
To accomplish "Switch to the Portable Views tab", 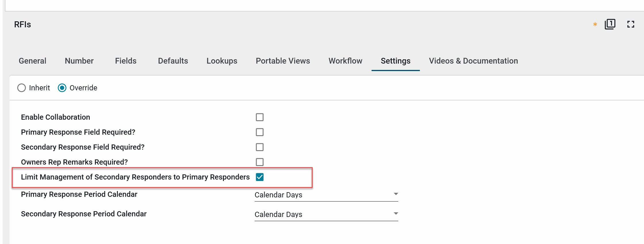I will click(x=283, y=61).
